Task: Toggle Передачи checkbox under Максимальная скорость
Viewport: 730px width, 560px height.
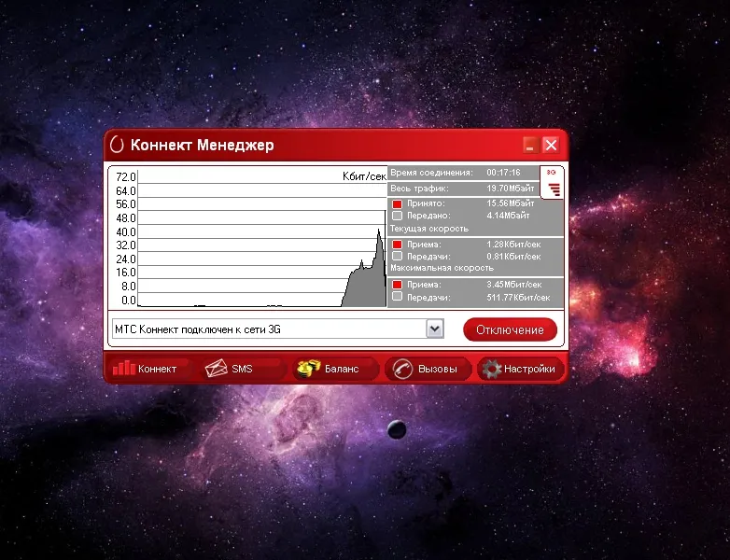Action: pos(397,297)
